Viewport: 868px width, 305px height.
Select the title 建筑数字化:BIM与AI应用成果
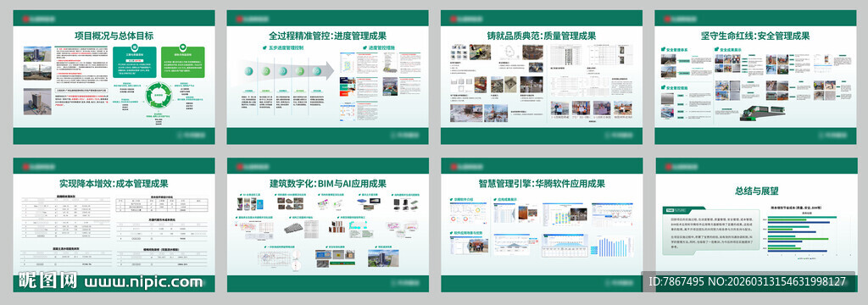tap(328, 184)
